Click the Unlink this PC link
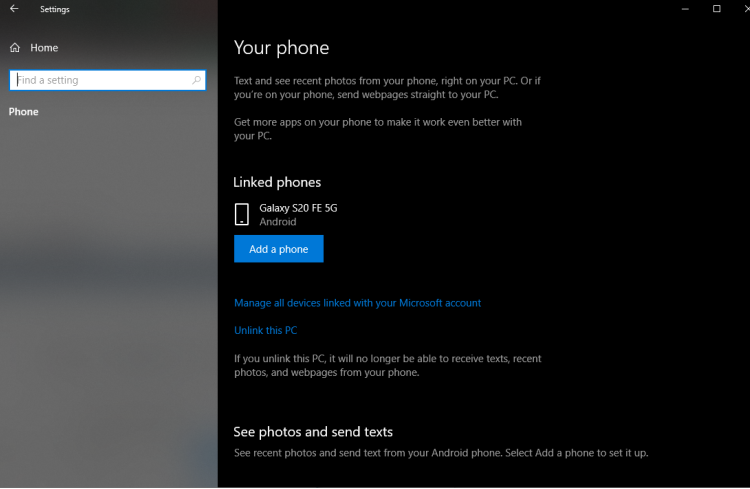 [265, 330]
